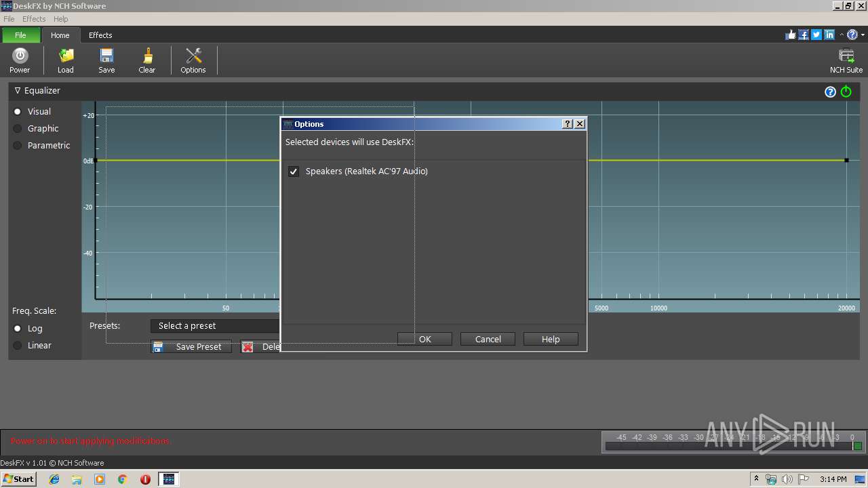Open the Start menu

pos(18,479)
